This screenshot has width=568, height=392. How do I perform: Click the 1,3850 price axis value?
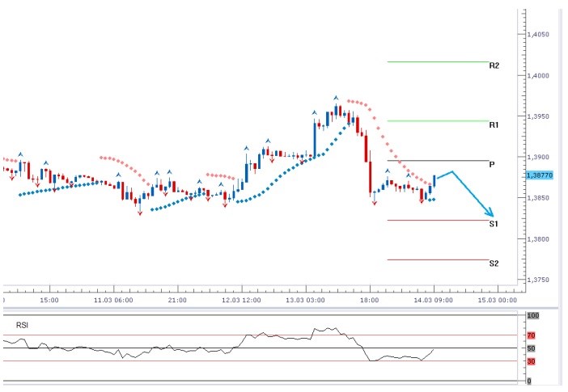coord(538,198)
